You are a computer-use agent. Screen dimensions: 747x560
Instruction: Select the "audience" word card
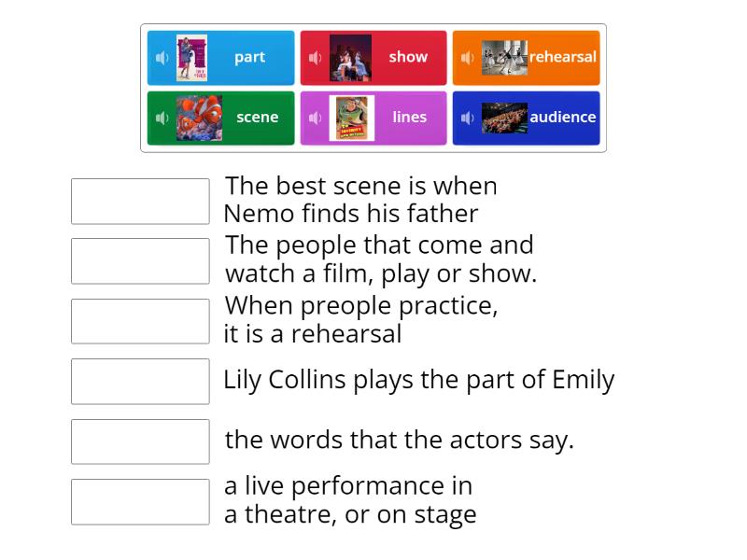point(563,118)
